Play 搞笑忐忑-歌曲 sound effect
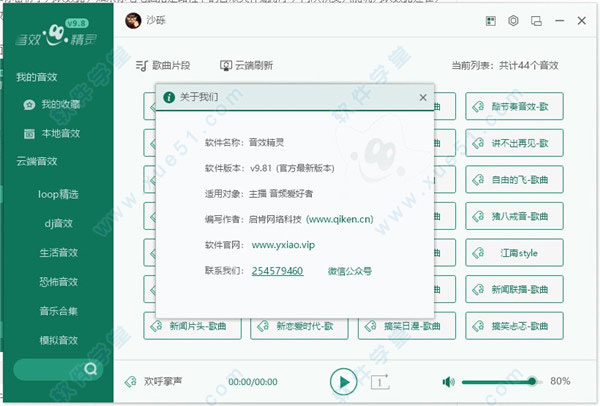 [514, 326]
